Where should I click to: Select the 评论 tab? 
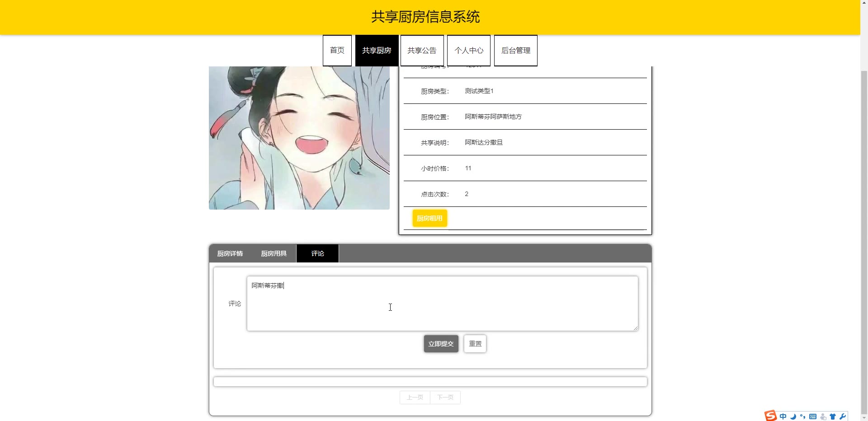(317, 253)
